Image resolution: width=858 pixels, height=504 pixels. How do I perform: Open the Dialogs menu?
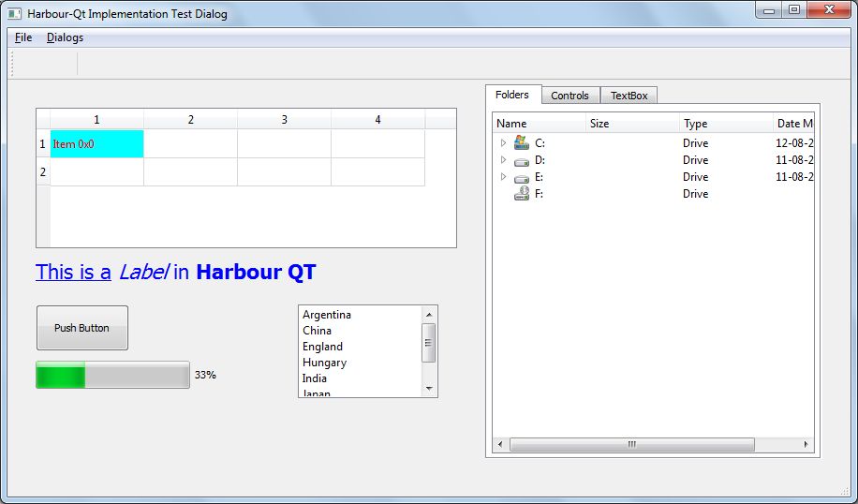point(65,37)
